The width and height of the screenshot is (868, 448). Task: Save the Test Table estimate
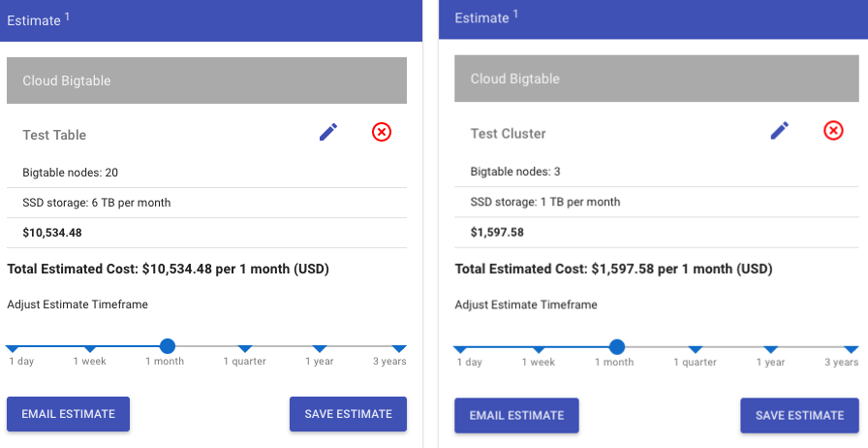[348, 414]
